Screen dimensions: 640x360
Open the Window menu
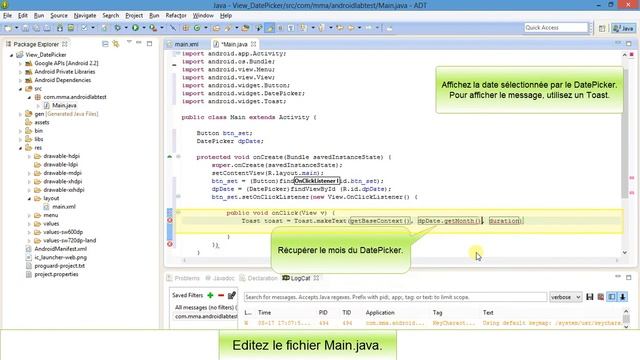[203, 16]
